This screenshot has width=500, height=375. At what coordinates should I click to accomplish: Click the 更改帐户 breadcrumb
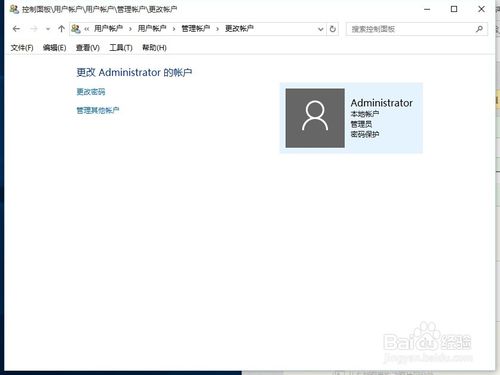coord(239,29)
